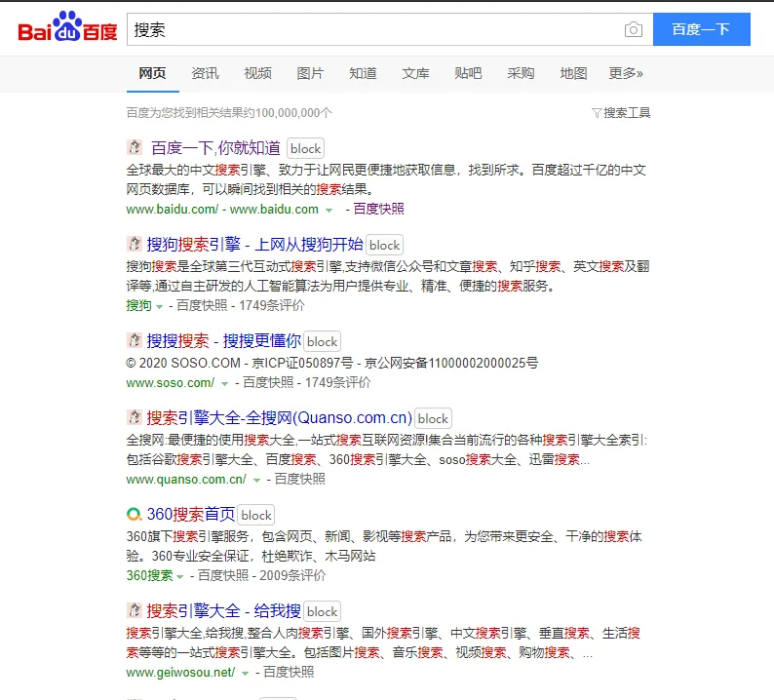Open result 百度一下,你就知道
The width and height of the screenshot is (774, 700).
pos(215,147)
